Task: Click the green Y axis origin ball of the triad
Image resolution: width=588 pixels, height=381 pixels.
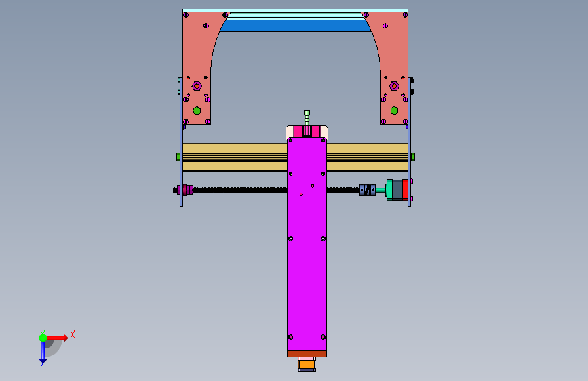Action: pos(43,338)
